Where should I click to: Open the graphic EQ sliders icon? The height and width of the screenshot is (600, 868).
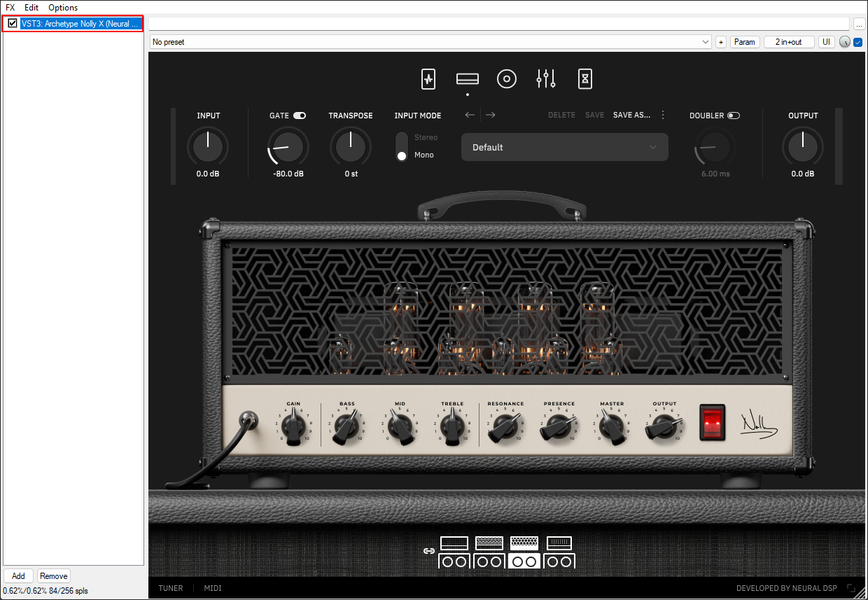coord(546,79)
